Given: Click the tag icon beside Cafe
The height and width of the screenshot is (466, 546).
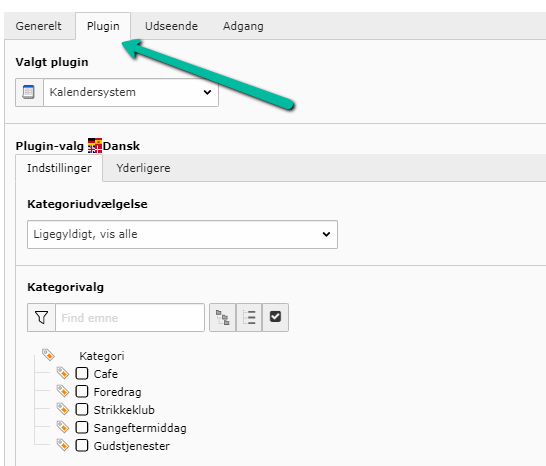Looking at the screenshot, I should coord(63,373).
